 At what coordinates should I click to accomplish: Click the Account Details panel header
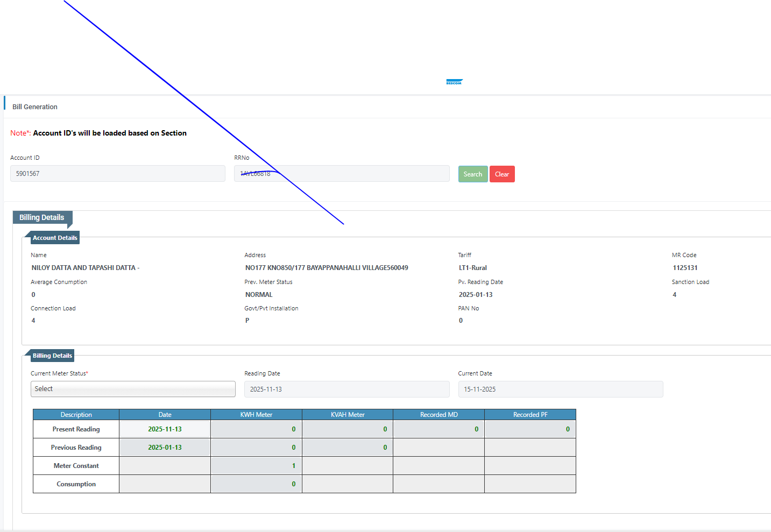tap(55, 238)
